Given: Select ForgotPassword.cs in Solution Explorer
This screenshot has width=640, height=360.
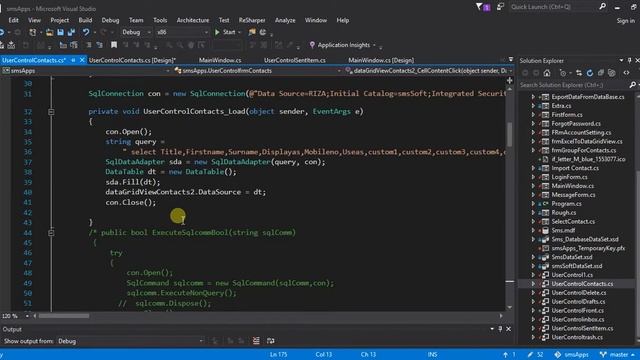Looking at the screenshot, I should [576, 123].
